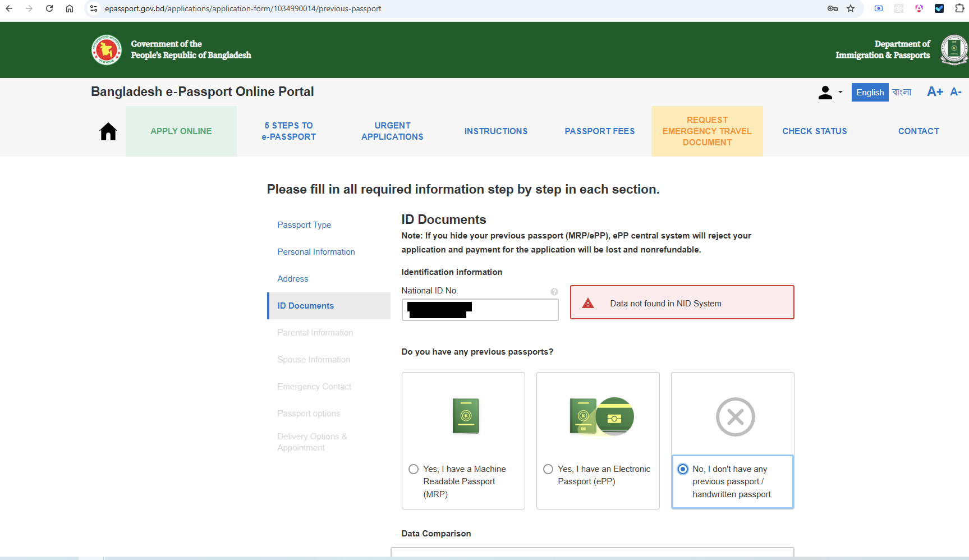Open the user account profile icon

click(825, 93)
